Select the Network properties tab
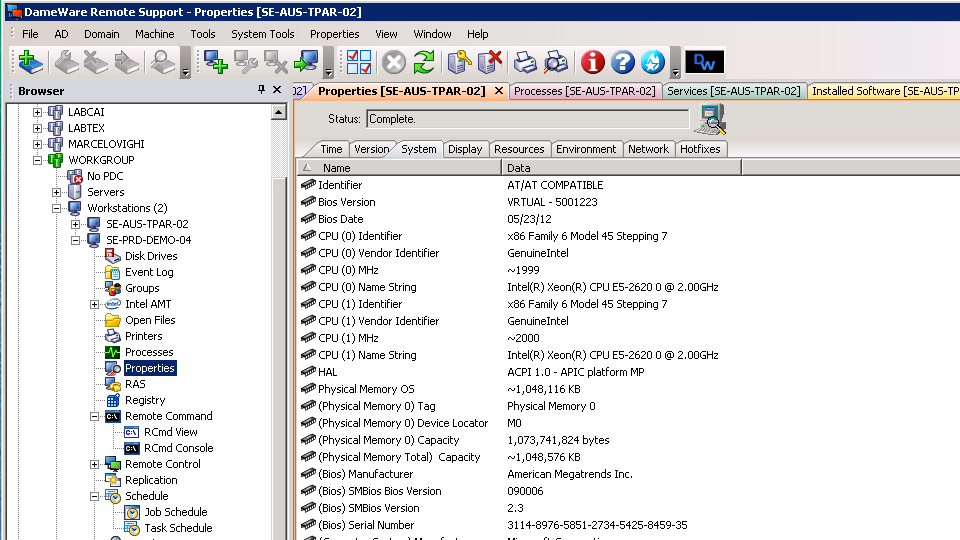The height and width of the screenshot is (540, 960). click(x=648, y=149)
